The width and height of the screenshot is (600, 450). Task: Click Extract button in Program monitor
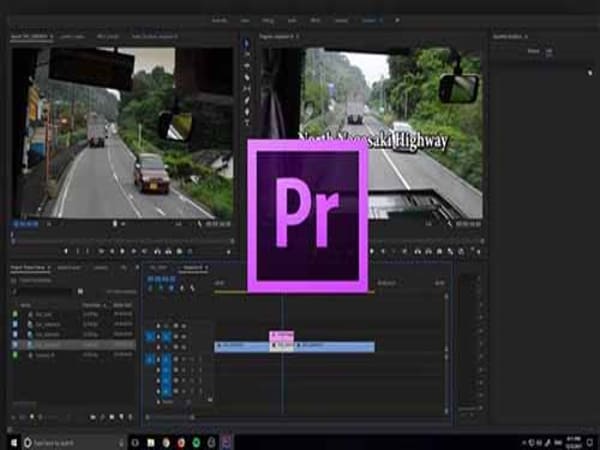click(x=429, y=251)
